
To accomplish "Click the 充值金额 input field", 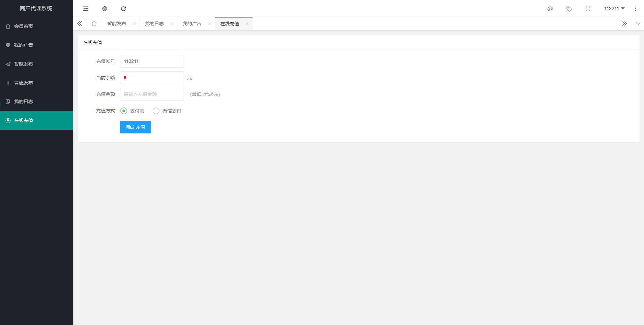I will (x=152, y=94).
